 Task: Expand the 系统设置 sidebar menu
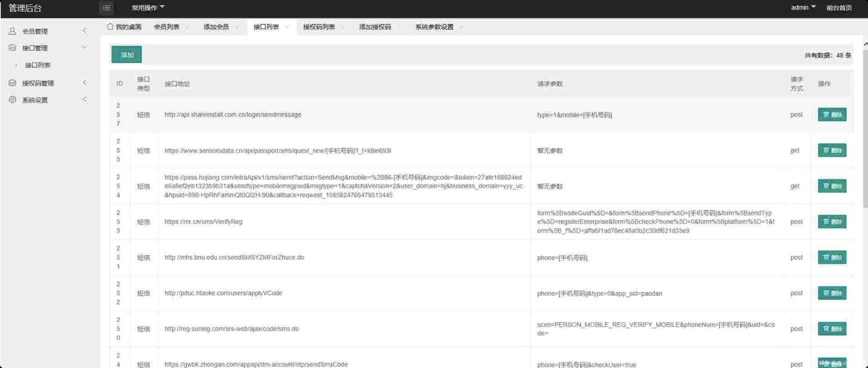[x=84, y=99]
